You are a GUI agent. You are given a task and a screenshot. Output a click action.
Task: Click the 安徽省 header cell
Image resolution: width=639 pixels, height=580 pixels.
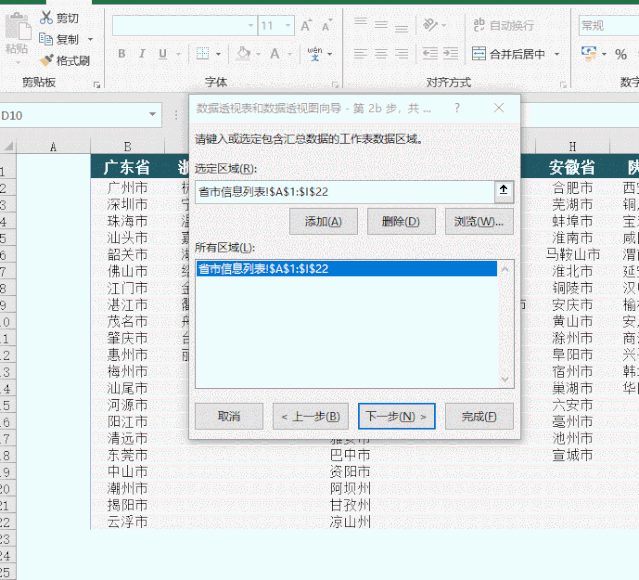click(573, 167)
